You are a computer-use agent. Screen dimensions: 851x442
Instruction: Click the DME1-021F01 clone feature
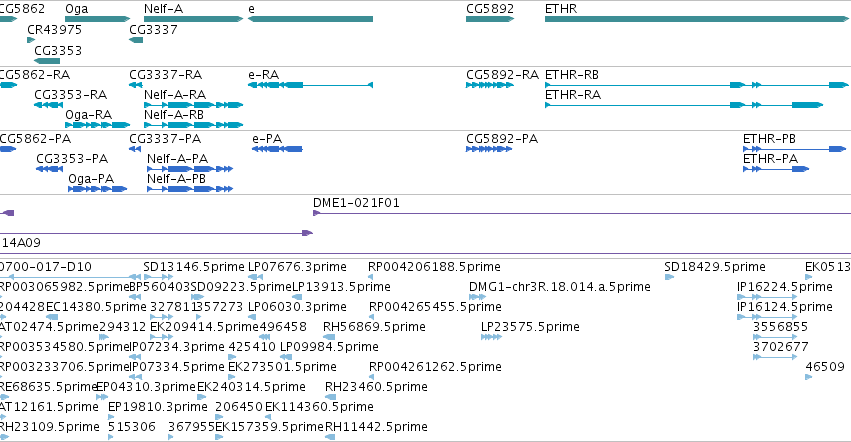[582, 213]
